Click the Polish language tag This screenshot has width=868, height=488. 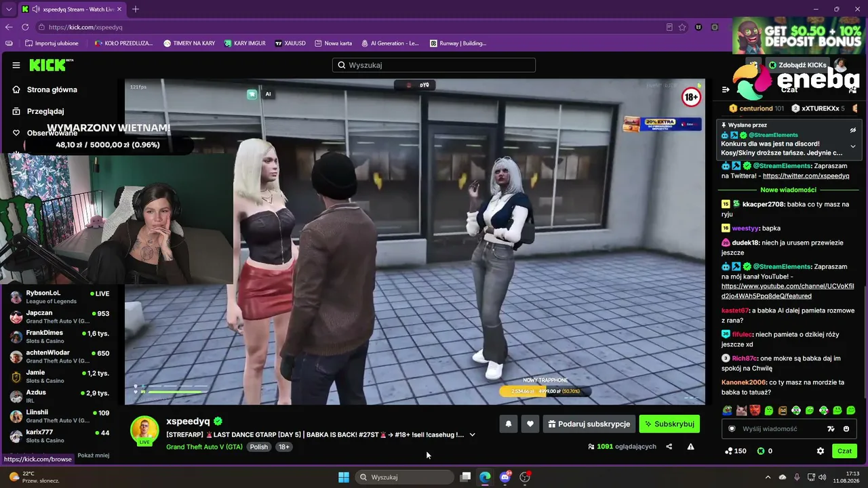pyautogui.click(x=259, y=447)
